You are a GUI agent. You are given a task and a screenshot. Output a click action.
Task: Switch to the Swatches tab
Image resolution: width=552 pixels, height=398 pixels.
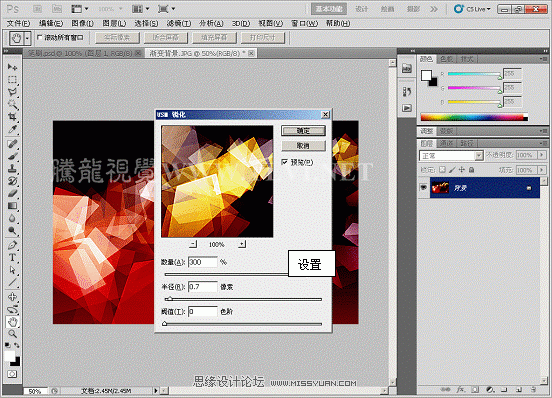pos(446,59)
